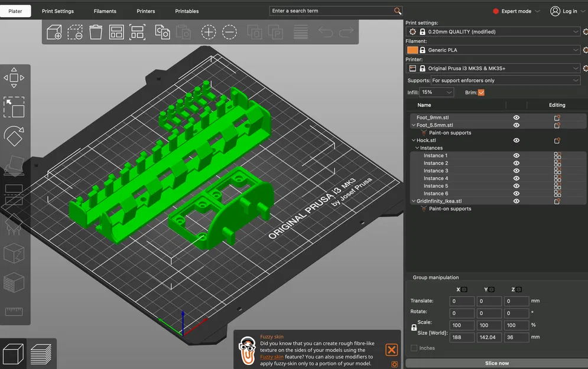Uncheck the Brim checkbox
Image resolution: width=588 pixels, height=369 pixels.
click(x=481, y=93)
